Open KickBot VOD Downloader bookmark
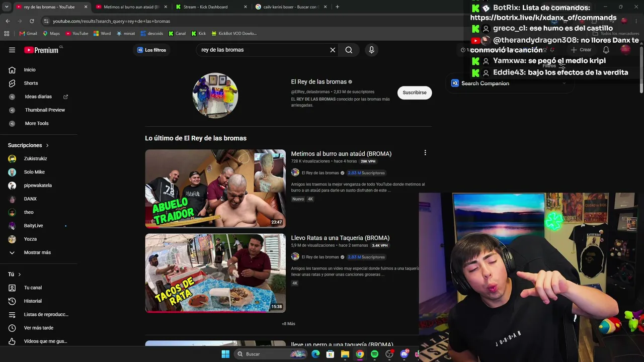Viewport: 644px width, 362px height. click(234, 34)
